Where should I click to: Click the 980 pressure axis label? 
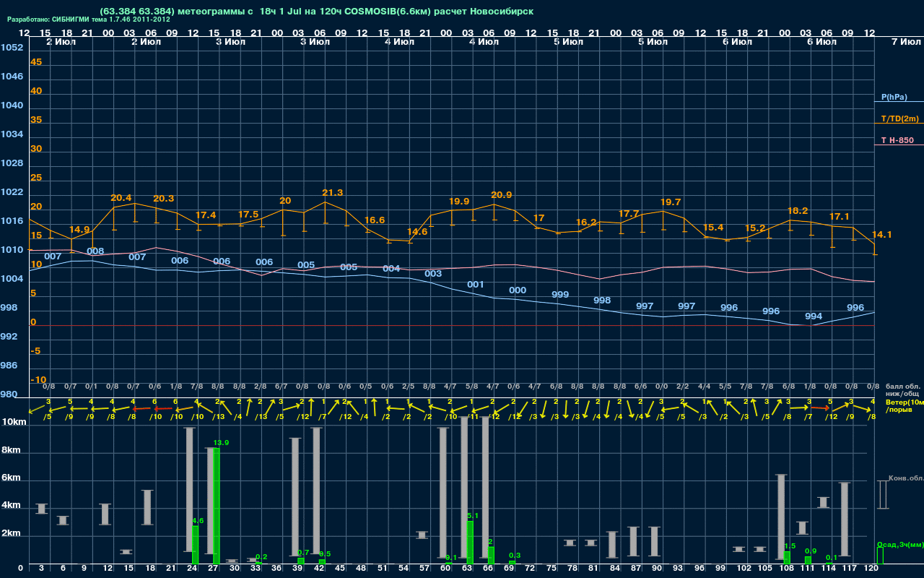coord(9,394)
